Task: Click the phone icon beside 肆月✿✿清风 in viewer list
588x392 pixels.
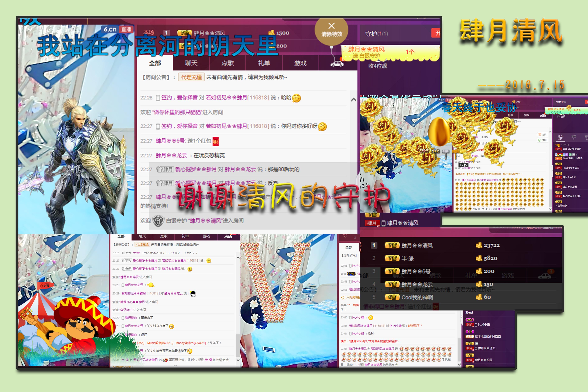Action: click(564, 168)
